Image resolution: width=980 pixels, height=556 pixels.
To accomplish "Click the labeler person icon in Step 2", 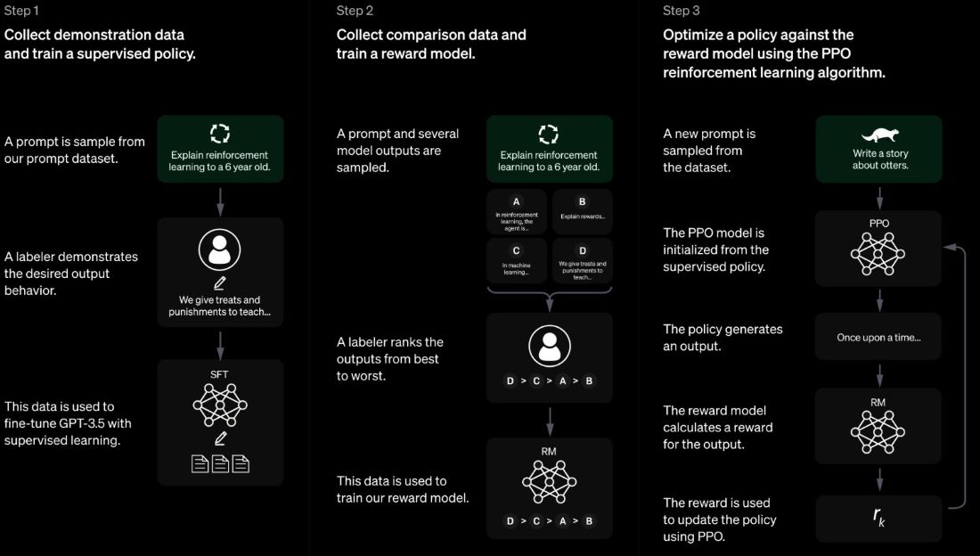I will point(549,346).
